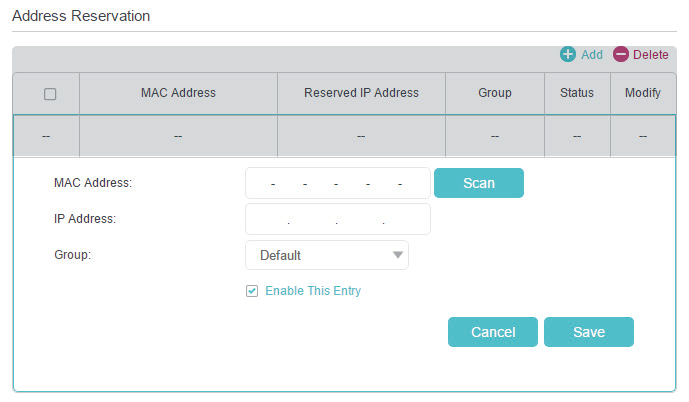Check the select-all checkbox in table header

[x=50, y=94]
